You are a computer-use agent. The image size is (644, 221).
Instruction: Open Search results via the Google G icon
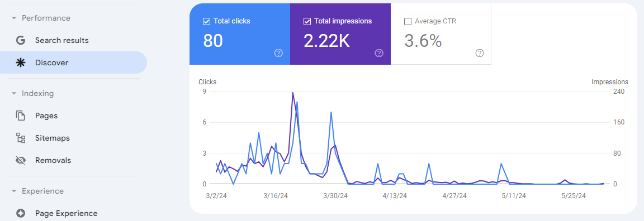(x=21, y=40)
